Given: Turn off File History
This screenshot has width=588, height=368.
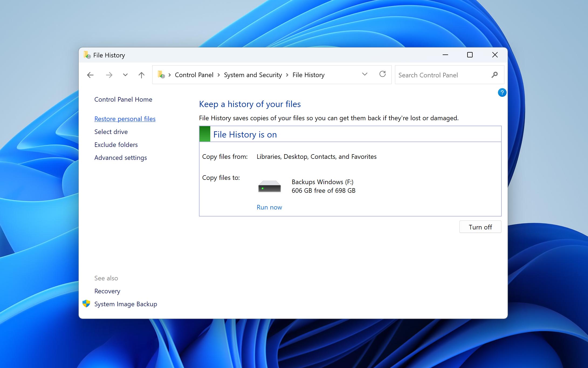Looking at the screenshot, I should click(480, 227).
